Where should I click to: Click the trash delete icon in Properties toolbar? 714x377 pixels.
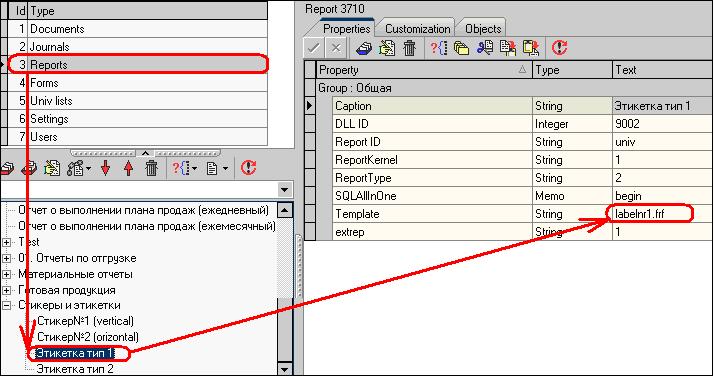click(410, 48)
